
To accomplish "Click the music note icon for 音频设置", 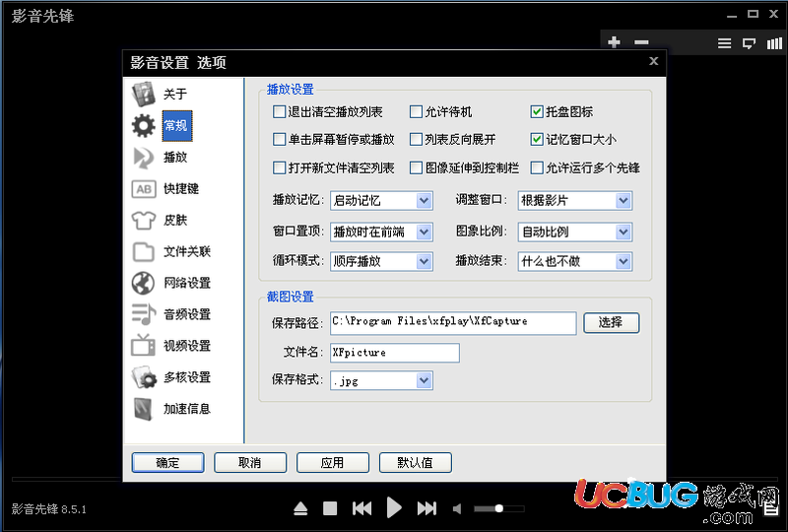I will pos(143,314).
